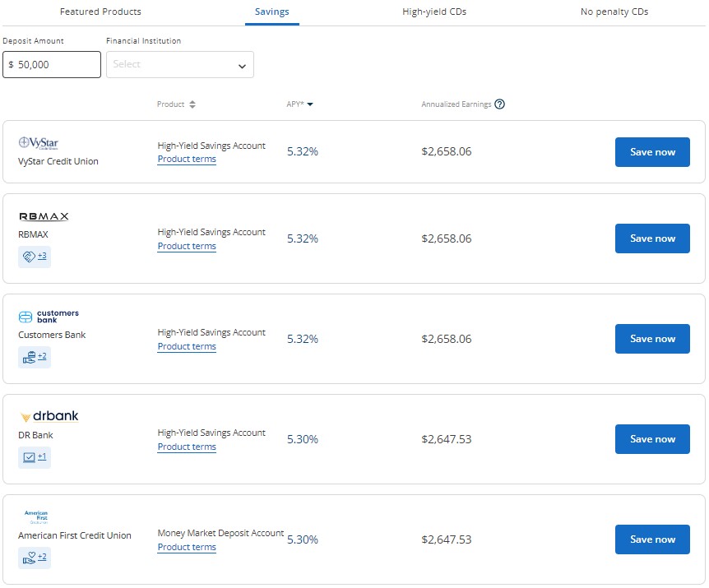The height and width of the screenshot is (588, 709).
Task: Click the RBMAX logo
Action: [44, 216]
